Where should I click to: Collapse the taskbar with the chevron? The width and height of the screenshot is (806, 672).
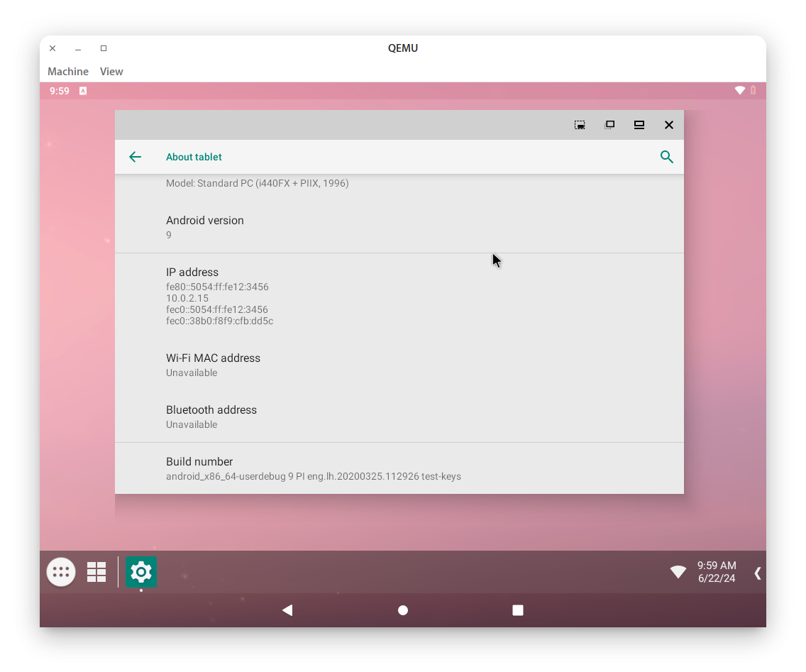pyautogui.click(x=757, y=573)
